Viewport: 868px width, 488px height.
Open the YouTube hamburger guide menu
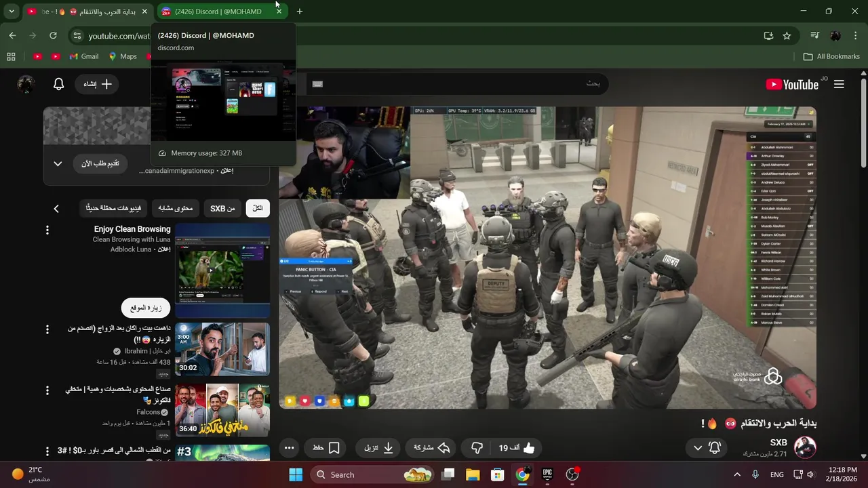click(839, 84)
